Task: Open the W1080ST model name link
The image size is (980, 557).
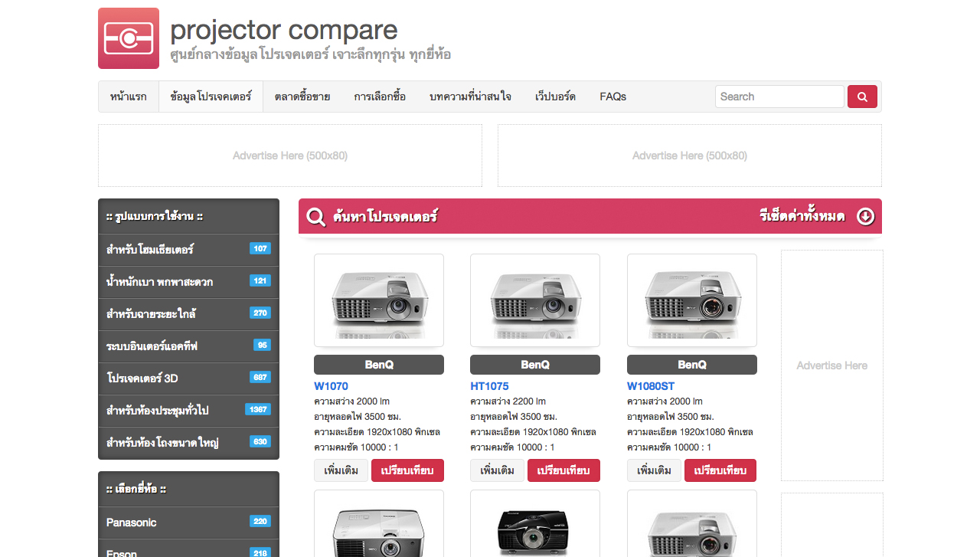Action: pyautogui.click(x=650, y=386)
